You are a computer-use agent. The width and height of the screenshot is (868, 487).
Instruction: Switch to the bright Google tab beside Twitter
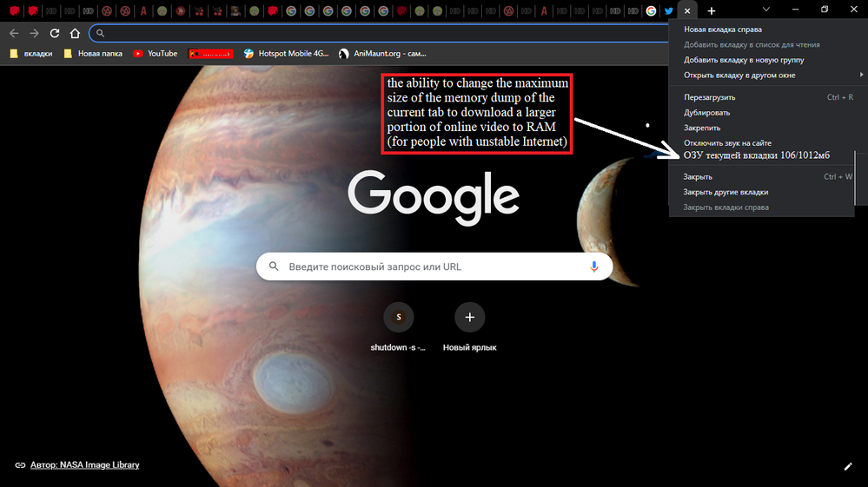tap(651, 10)
